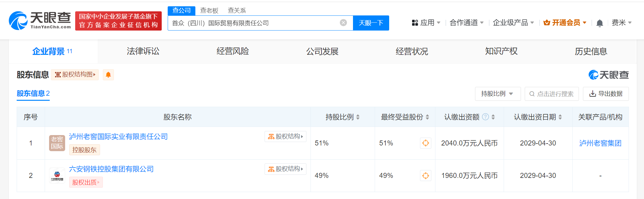Click the 六安钢铁控股 company logo
The width and height of the screenshot is (644, 199).
[x=57, y=175]
